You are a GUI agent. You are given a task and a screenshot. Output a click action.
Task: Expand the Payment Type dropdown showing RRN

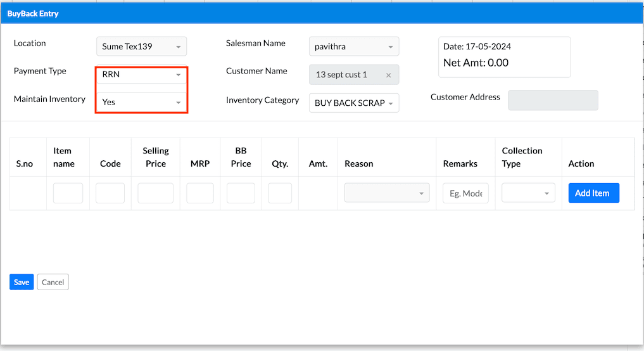[x=141, y=75]
